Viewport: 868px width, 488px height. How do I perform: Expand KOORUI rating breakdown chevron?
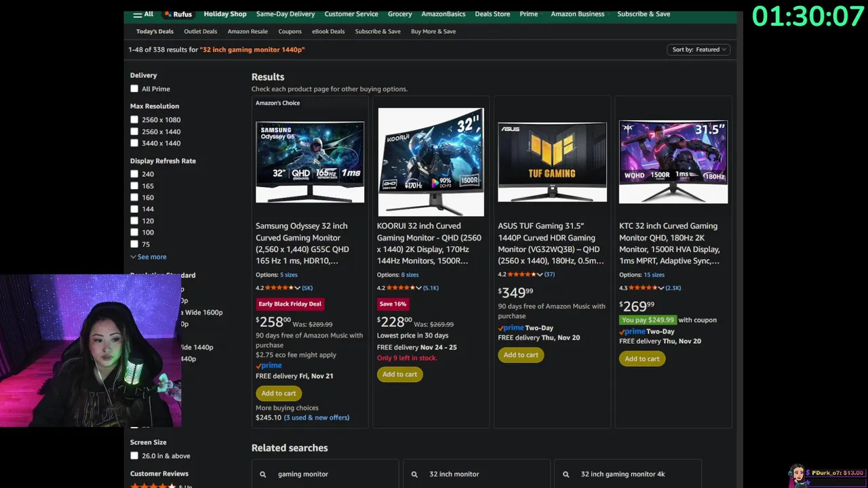[x=418, y=288]
